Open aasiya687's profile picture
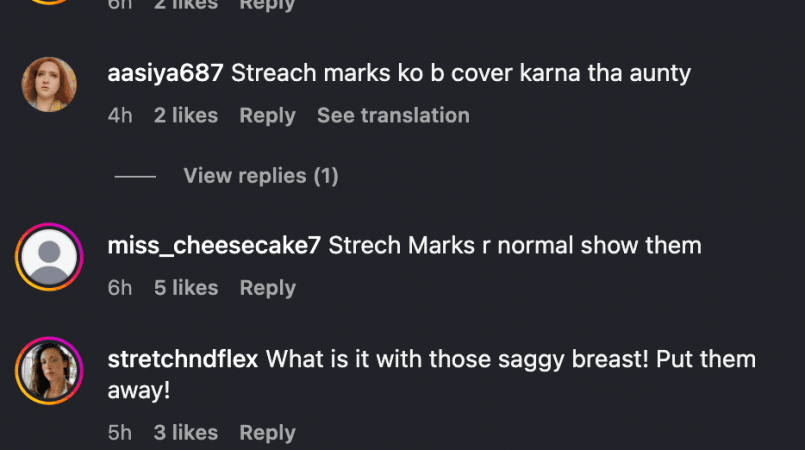 pyautogui.click(x=49, y=84)
